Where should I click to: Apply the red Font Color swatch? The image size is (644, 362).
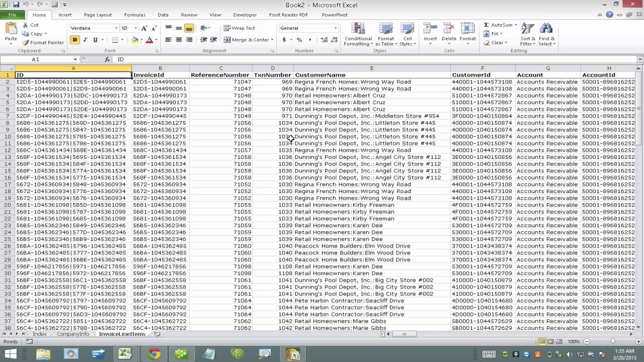[x=149, y=40]
